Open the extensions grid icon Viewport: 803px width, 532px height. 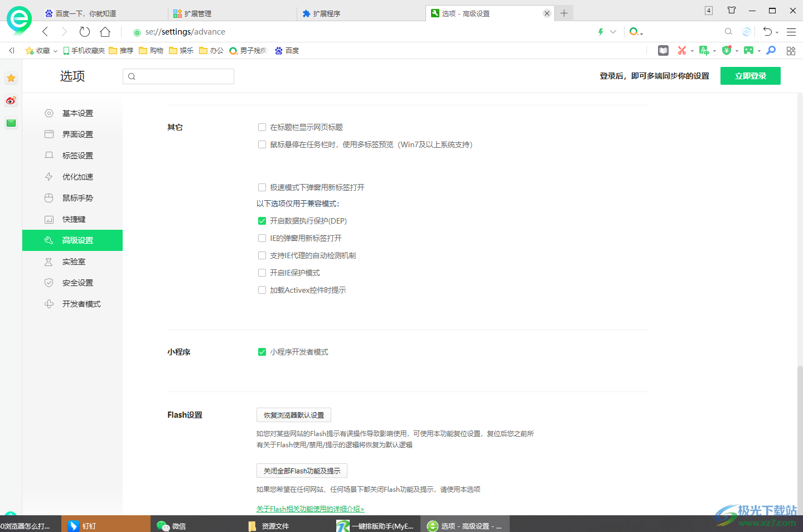[791, 51]
